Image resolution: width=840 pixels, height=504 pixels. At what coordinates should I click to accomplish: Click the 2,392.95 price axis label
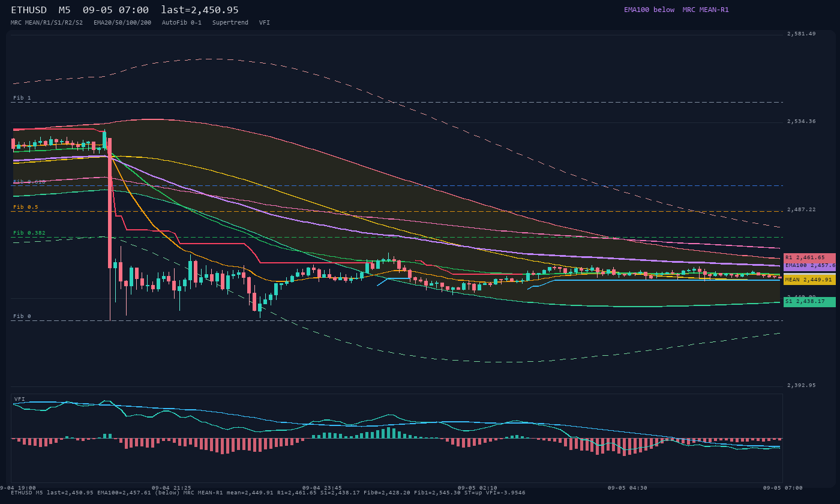pos(802,385)
